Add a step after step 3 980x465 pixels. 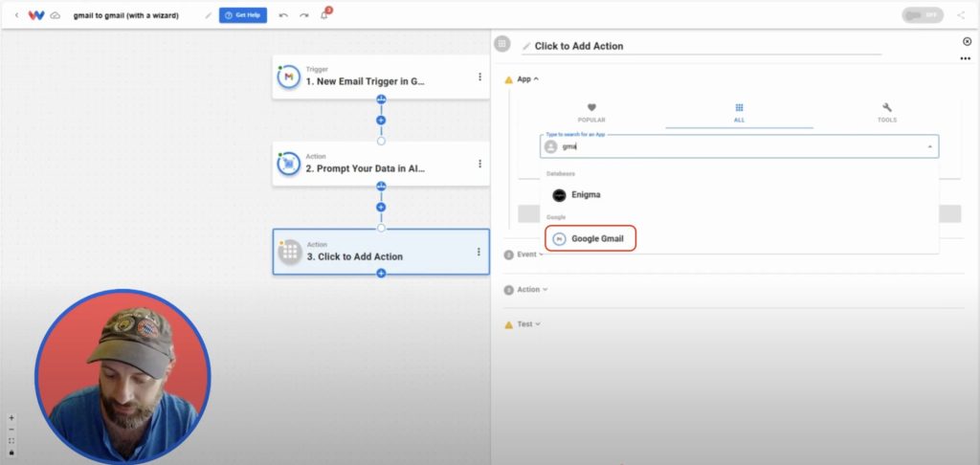coord(381,273)
